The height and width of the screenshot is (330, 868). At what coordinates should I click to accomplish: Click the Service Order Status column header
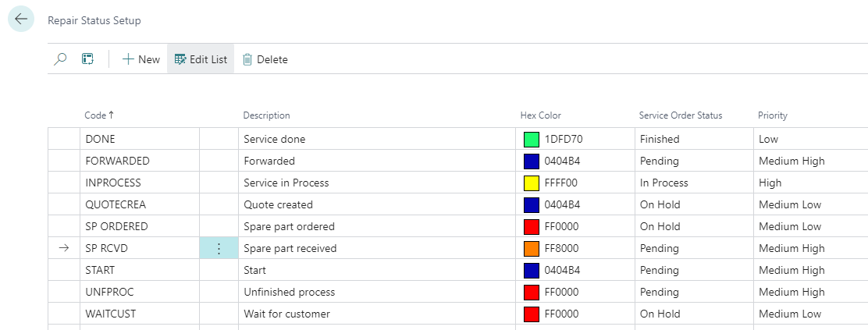[680, 115]
